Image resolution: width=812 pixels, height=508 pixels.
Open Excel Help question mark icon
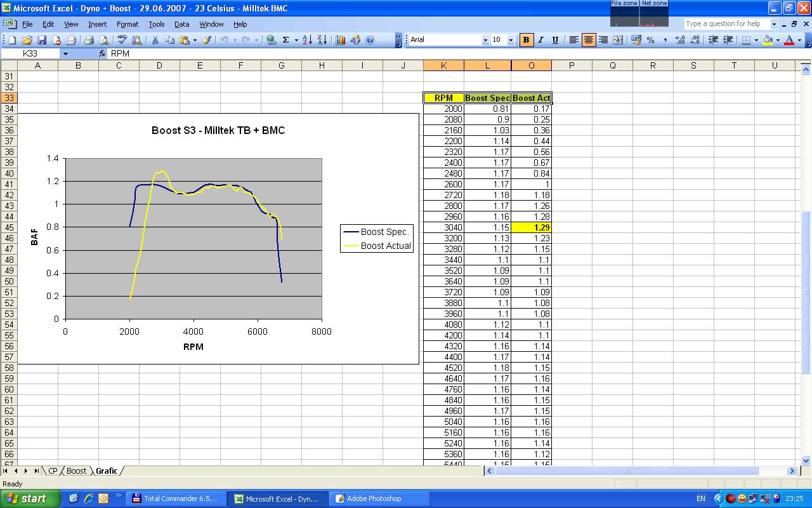point(370,40)
